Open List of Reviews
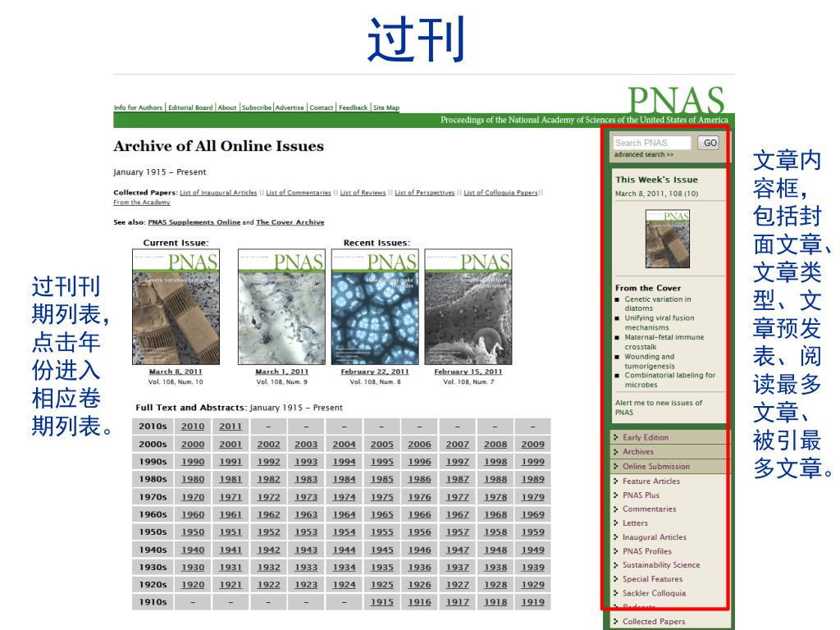840x630 pixels. click(x=363, y=193)
